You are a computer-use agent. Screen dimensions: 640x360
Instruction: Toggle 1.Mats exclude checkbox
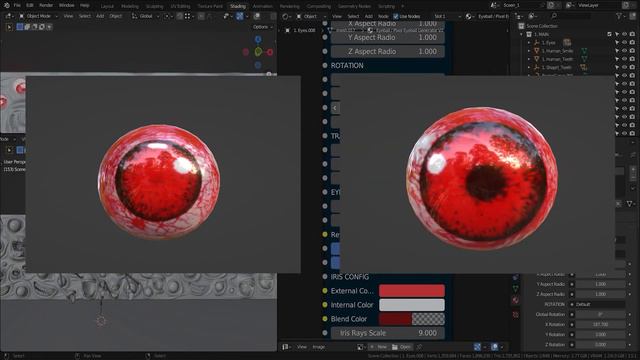pos(609,34)
